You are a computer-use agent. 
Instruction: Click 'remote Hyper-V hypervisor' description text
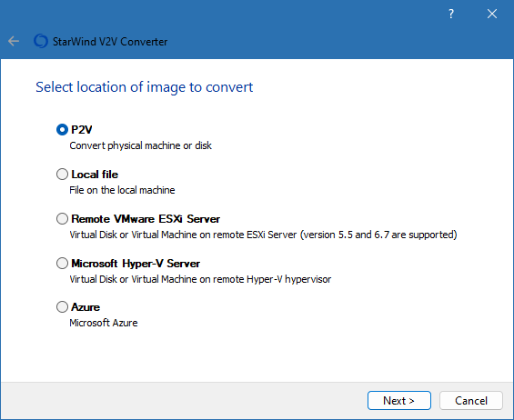pos(200,279)
